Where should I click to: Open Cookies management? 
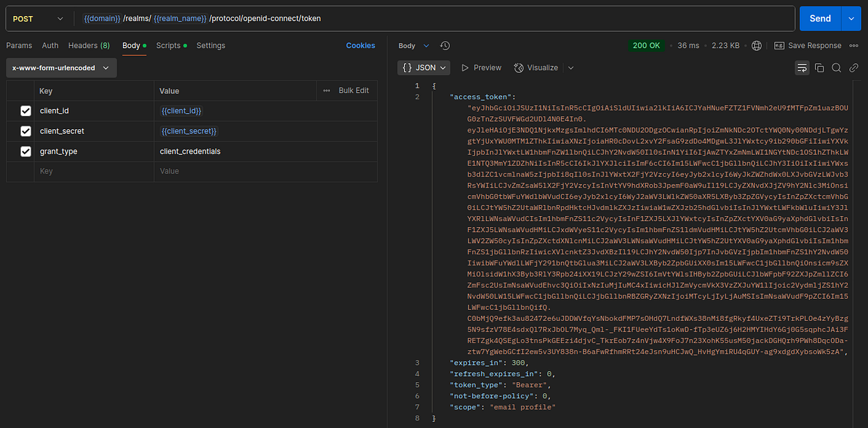(360, 45)
